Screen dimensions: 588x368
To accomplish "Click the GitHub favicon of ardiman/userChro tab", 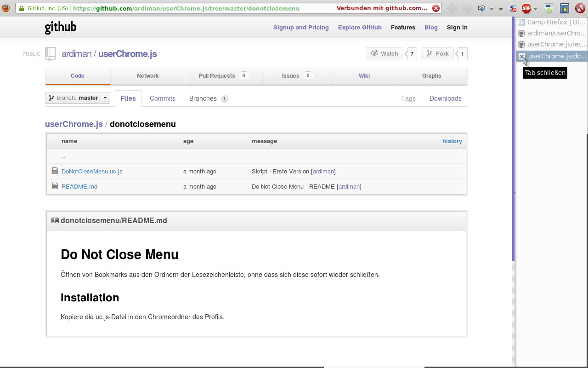I will [x=521, y=33].
